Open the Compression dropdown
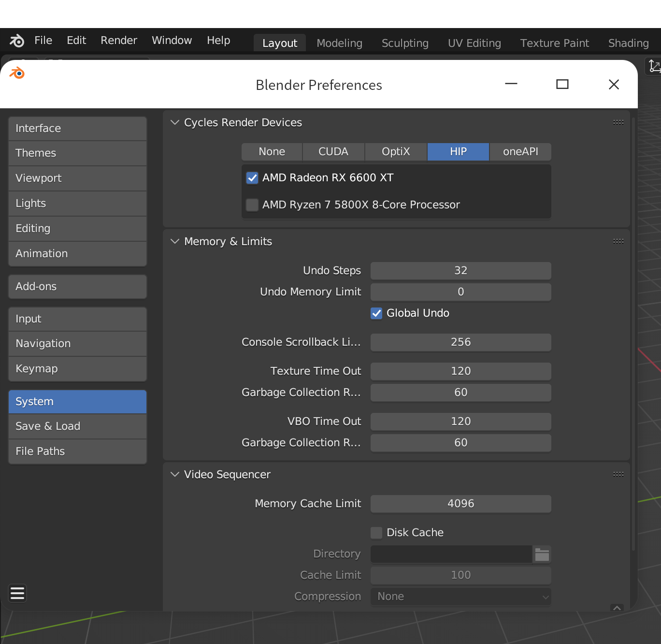The height and width of the screenshot is (644, 661). (x=460, y=597)
